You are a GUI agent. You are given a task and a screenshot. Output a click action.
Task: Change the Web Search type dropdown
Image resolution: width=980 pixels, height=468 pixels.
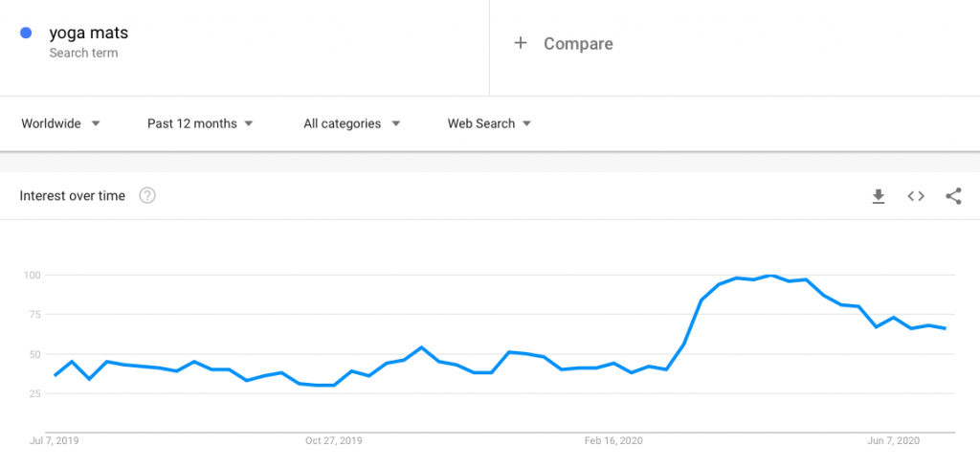tap(489, 123)
